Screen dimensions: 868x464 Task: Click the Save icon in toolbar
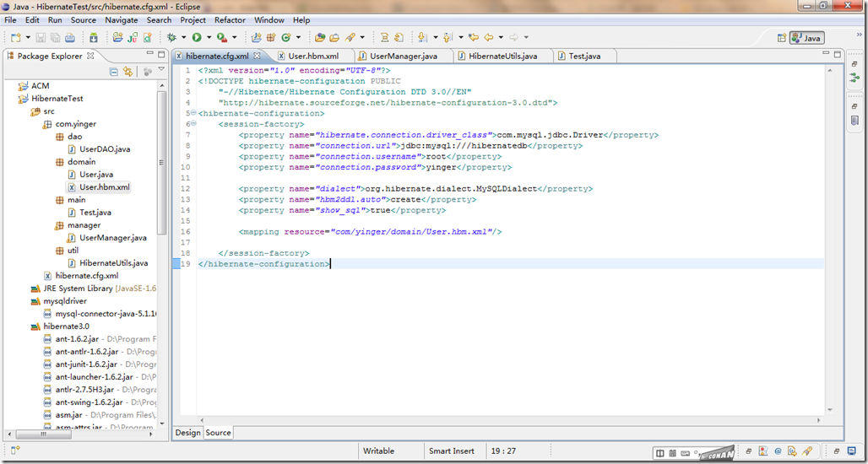[x=41, y=37]
